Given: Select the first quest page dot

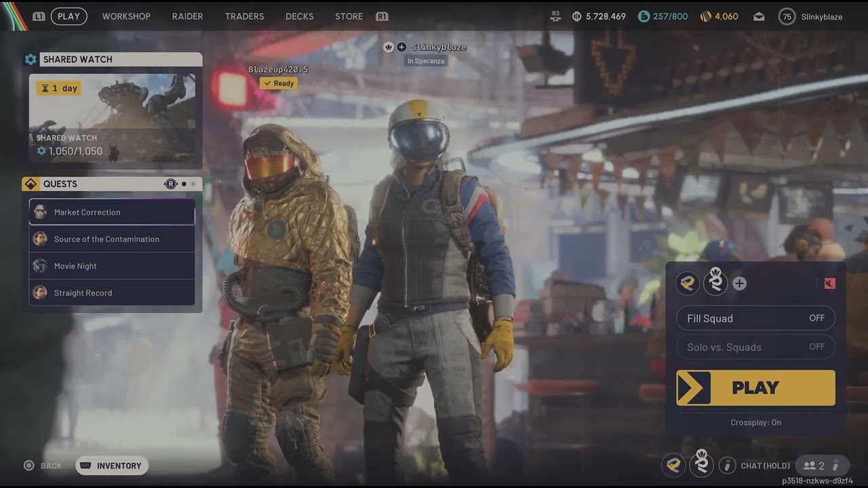Looking at the screenshot, I should pos(184,184).
